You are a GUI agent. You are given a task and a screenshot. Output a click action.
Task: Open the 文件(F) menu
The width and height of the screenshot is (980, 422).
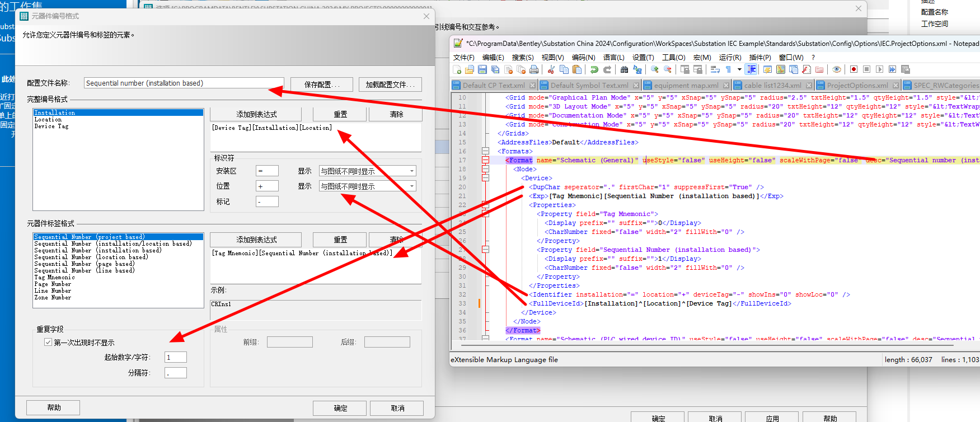[x=463, y=58]
